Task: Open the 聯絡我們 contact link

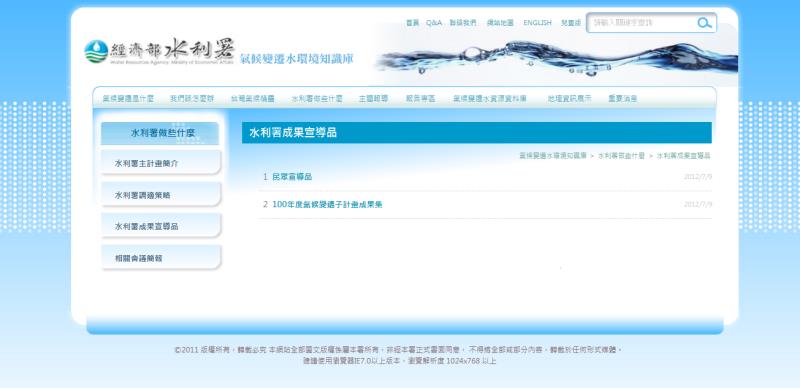Action: (x=463, y=23)
